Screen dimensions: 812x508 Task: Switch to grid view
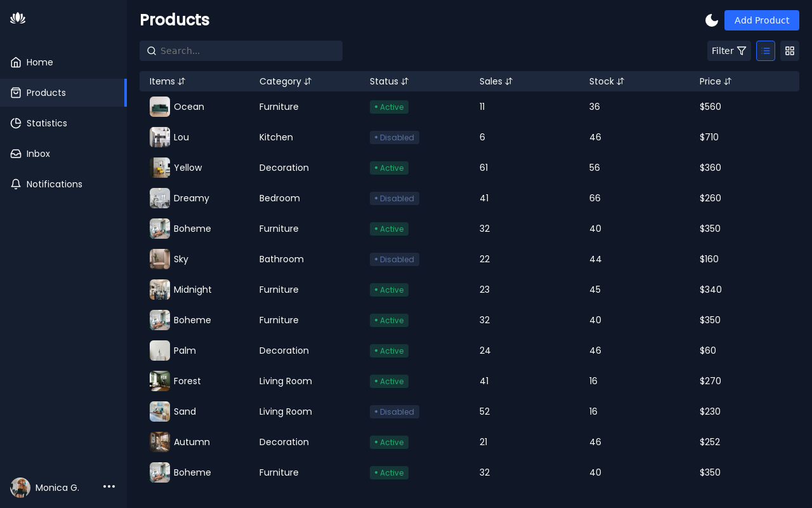coord(790,51)
